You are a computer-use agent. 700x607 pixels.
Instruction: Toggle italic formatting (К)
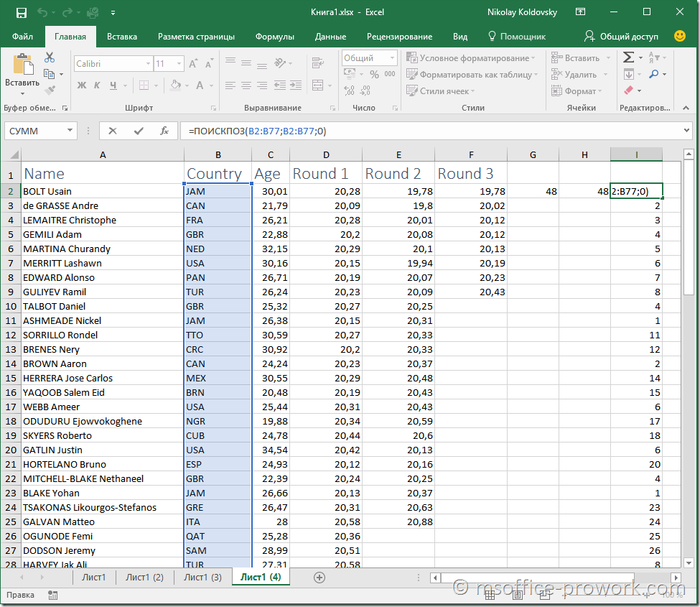pos(97,85)
